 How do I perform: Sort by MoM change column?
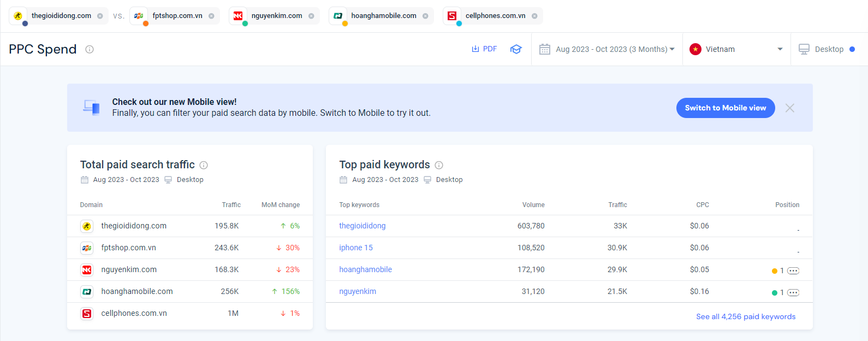tap(281, 205)
